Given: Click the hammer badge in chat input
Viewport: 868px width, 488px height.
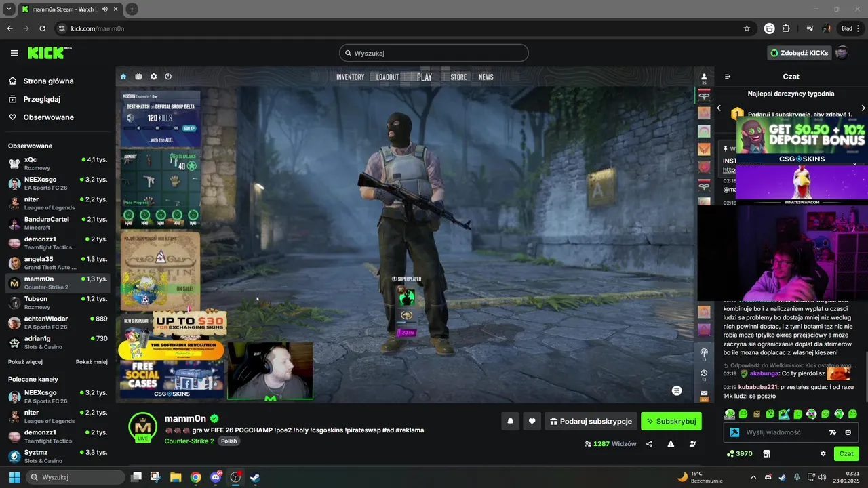Looking at the screenshot, I should point(734,432).
